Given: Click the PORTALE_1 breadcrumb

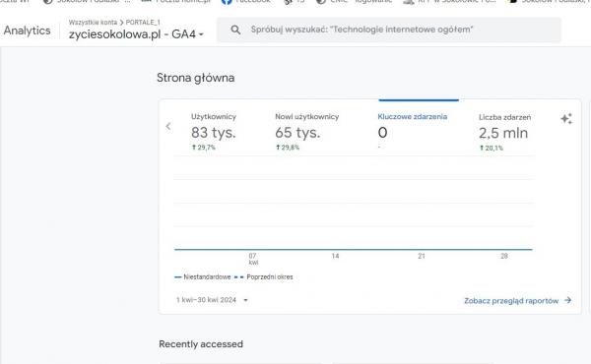Looking at the screenshot, I should coord(143,23).
